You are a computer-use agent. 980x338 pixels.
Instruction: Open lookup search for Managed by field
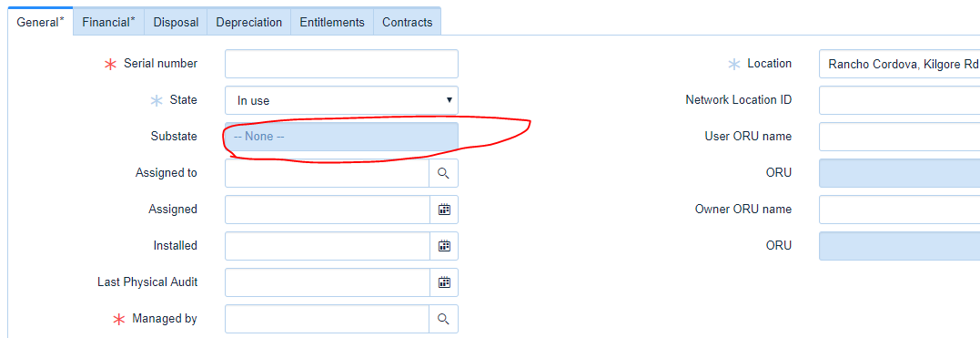444,319
